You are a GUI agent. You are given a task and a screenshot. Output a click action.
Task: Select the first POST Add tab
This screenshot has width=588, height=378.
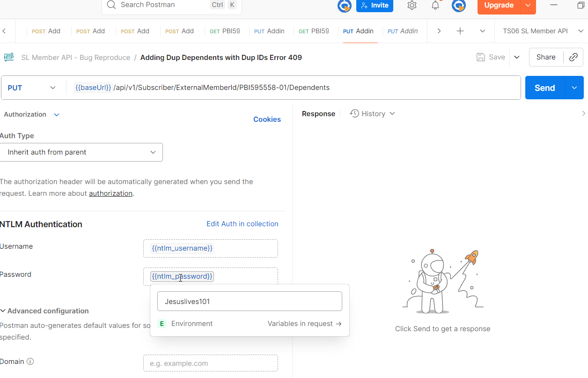point(46,31)
